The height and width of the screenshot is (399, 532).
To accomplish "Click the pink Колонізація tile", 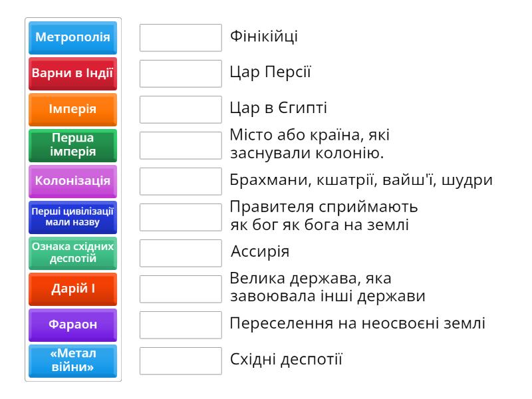I will [72, 182].
